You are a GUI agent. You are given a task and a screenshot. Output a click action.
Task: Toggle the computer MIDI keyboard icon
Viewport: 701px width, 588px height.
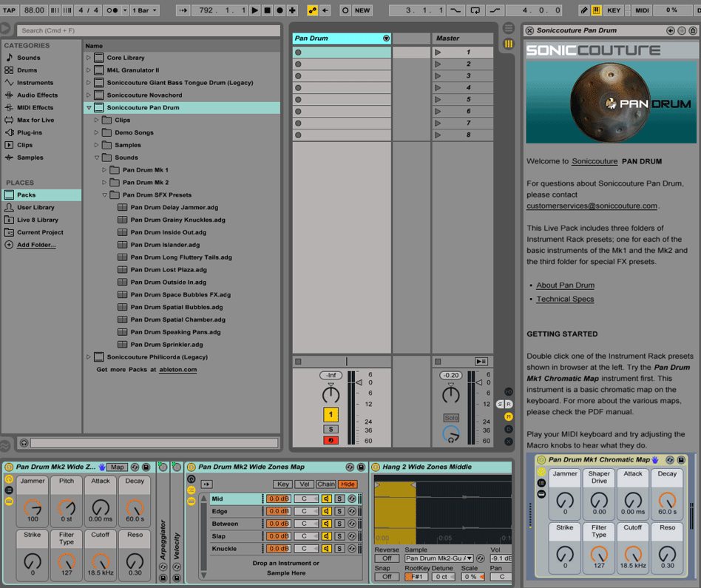(x=597, y=10)
